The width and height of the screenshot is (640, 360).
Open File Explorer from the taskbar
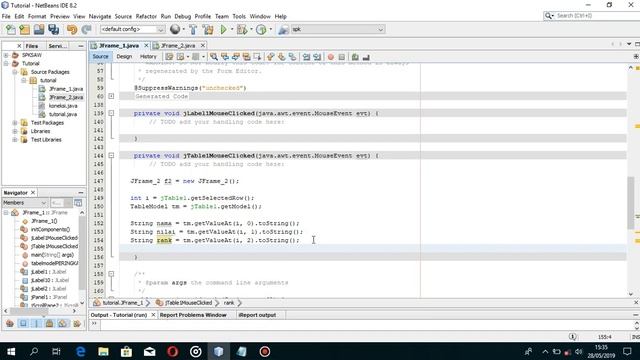(x=103, y=351)
